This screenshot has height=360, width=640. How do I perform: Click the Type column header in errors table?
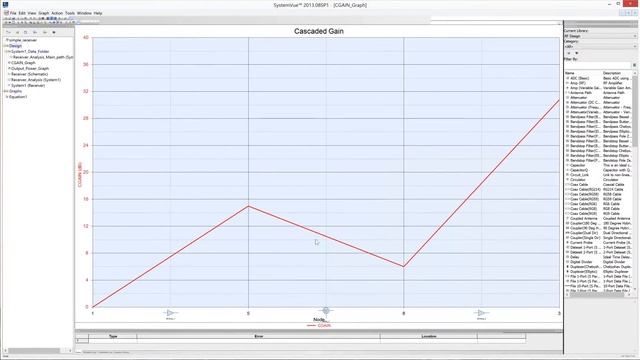point(113,336)
